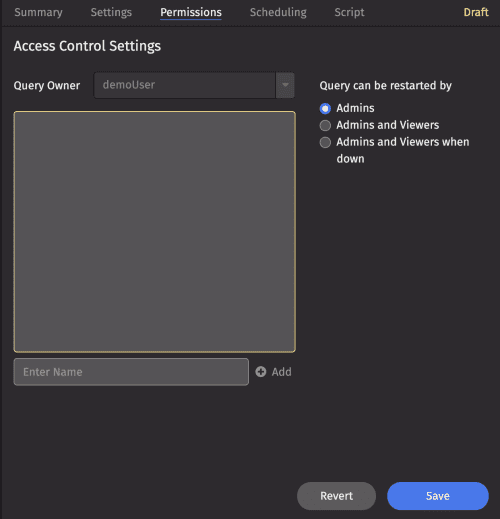This screenshot has height=519, width=500.
Task: Switch to the Summary tab
Action: (38, 12)
